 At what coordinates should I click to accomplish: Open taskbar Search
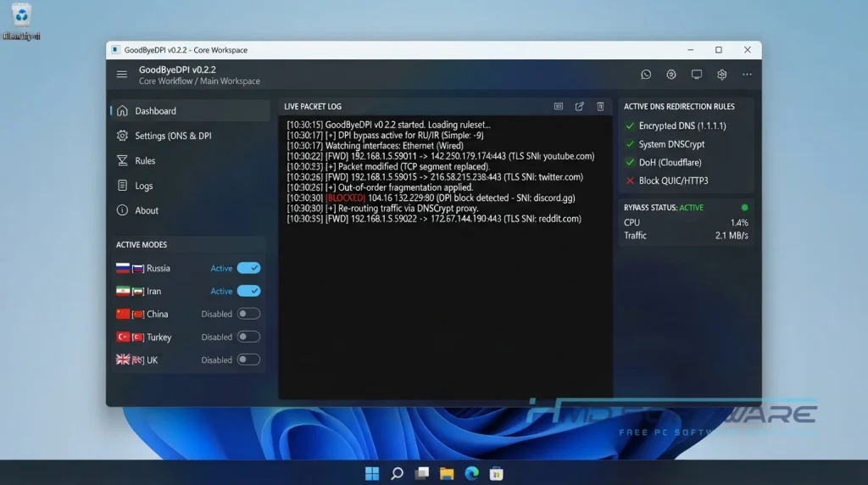tap(397, 473)
